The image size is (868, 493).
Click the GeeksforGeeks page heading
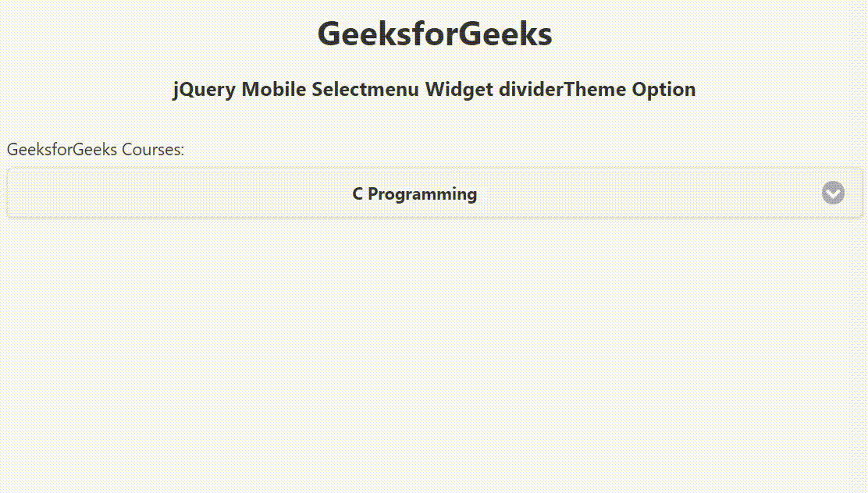[x=434, y=33]
